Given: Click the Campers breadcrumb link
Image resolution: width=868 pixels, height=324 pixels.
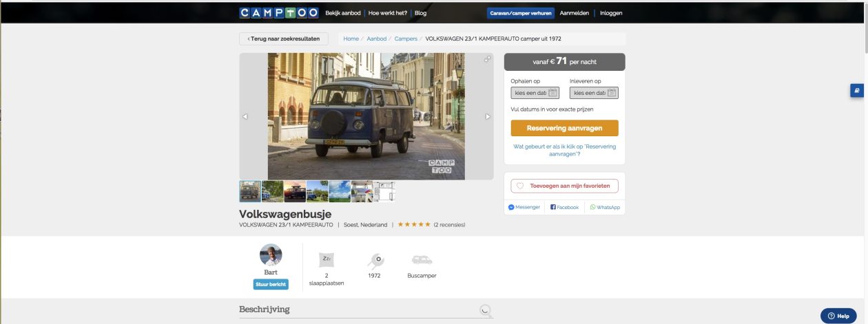Looking at the screenshot, I should (x=406, y=39).
